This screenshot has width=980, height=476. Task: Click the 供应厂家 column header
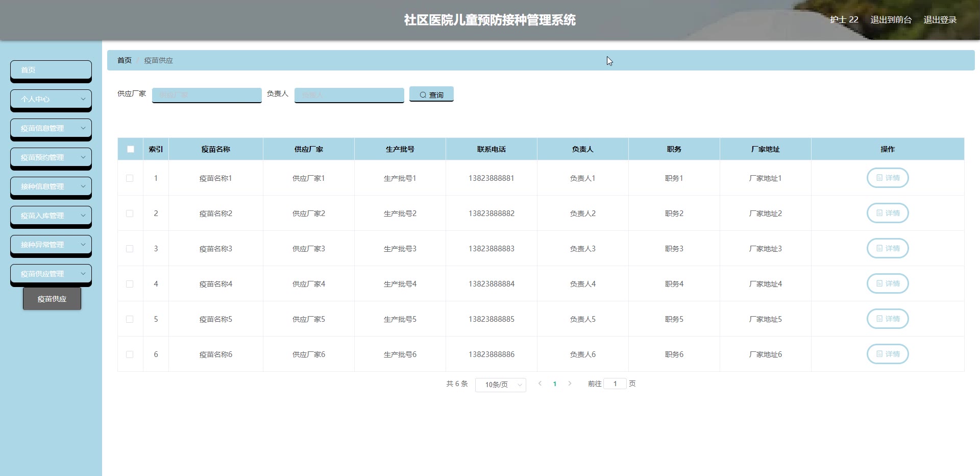309,149
